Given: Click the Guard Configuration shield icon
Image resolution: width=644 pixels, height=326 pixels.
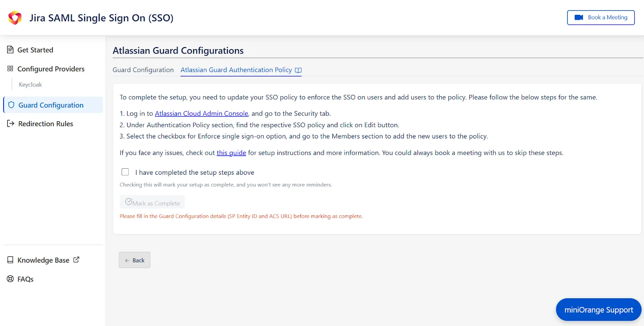Looking at the screenshot, I should click(11, 105).
